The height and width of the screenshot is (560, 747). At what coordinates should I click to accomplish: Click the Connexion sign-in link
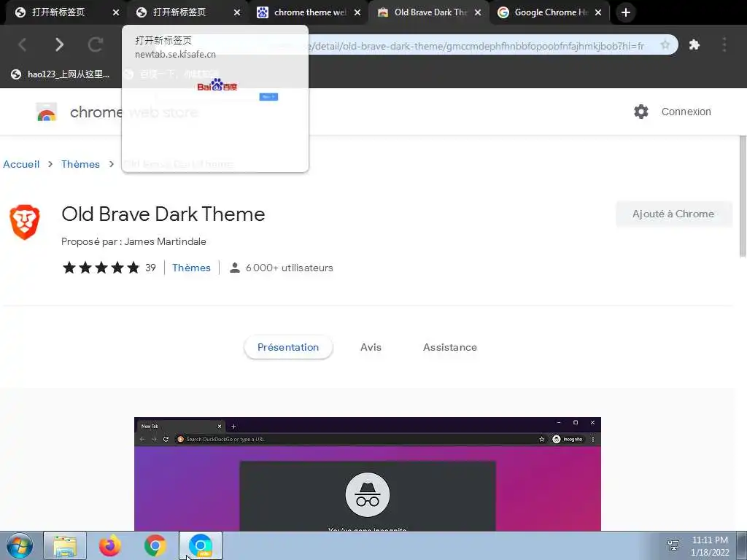coord(686,112)
